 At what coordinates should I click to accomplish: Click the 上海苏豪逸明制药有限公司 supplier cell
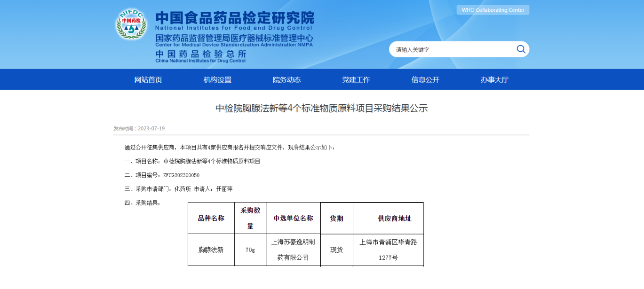[293, 250]
